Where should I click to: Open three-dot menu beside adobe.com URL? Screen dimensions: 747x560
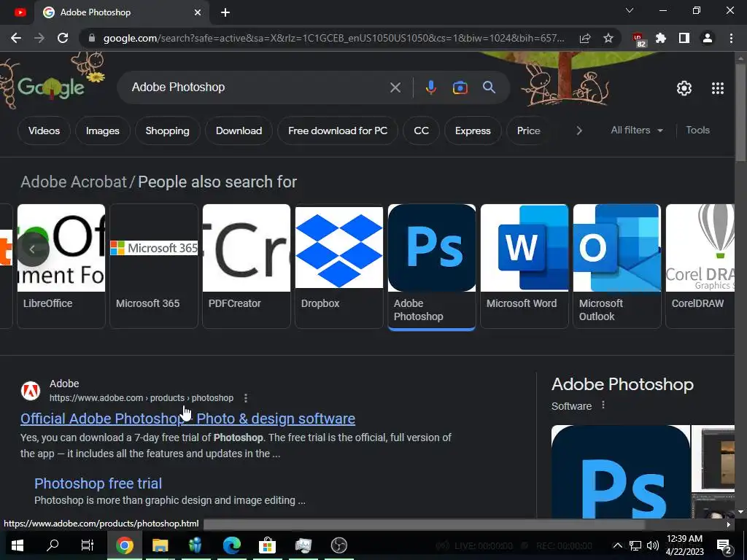click(x=246, y=397)
